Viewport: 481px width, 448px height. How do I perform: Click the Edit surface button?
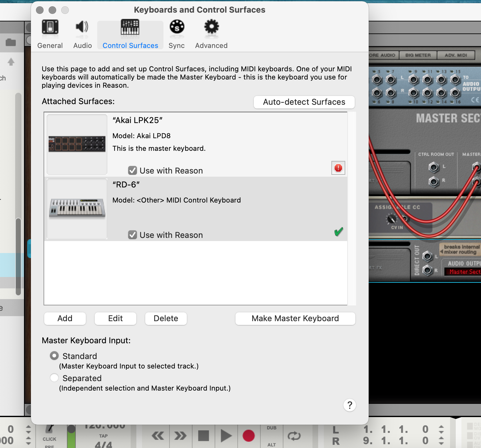[116, 318]
